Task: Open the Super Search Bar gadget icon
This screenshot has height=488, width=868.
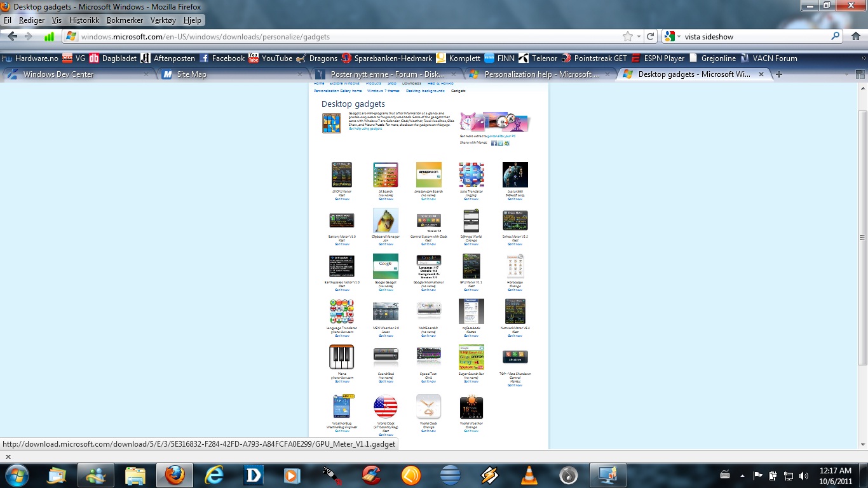Action: (x=471, y=357)
